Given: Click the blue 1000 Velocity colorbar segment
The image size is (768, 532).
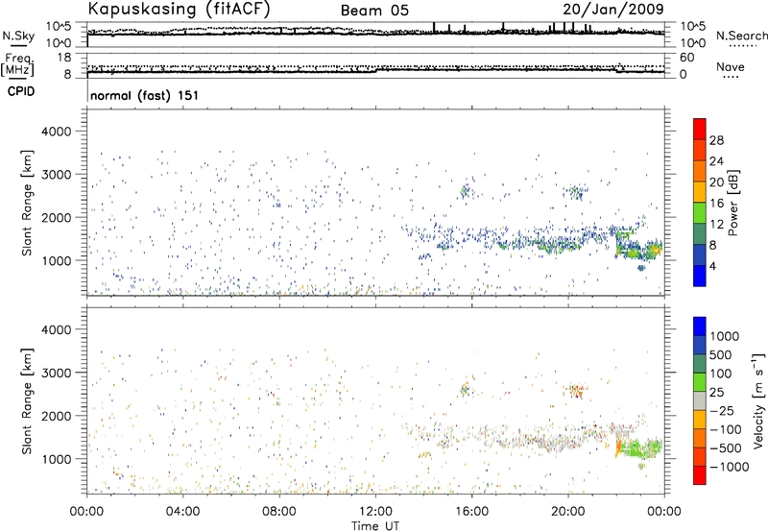Looking at the screenshot, I should click(x=700, y=326).
